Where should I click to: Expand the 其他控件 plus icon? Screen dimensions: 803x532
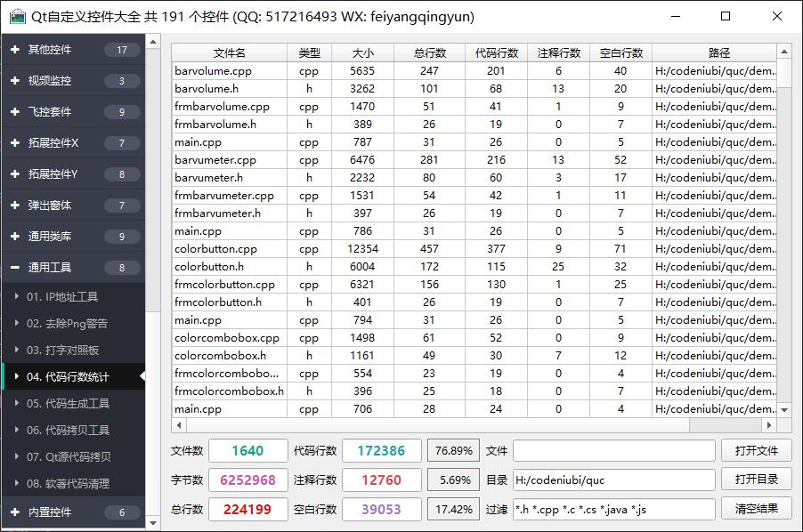coord(15,50)
